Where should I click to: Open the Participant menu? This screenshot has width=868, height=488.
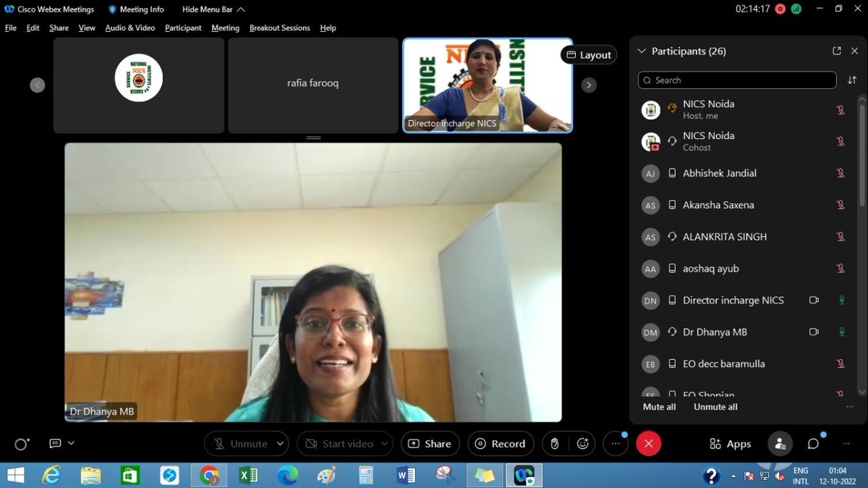coord(183,28)
